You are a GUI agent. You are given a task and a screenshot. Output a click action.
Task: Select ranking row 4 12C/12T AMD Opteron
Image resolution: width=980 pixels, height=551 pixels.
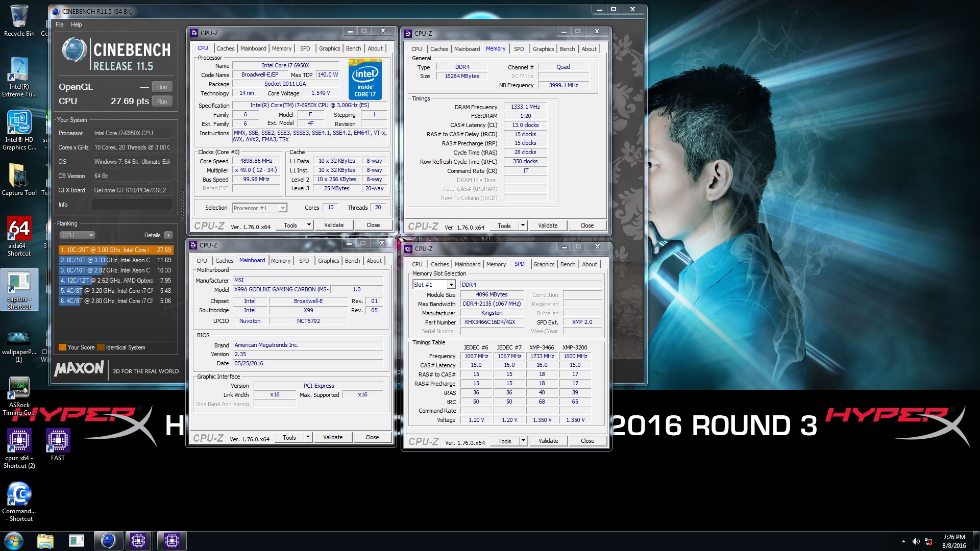pyautogui.click(x=116, y=281)
